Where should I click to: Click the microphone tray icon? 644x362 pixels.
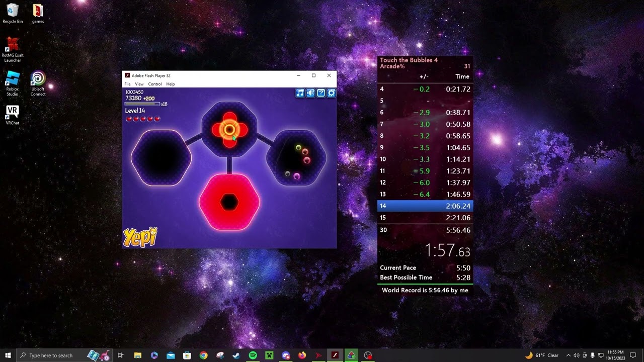[593, 355]
